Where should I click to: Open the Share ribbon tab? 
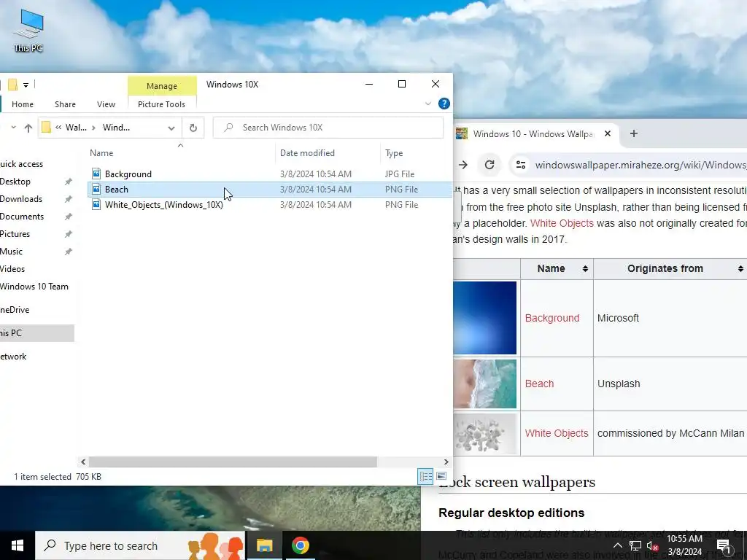65,104
